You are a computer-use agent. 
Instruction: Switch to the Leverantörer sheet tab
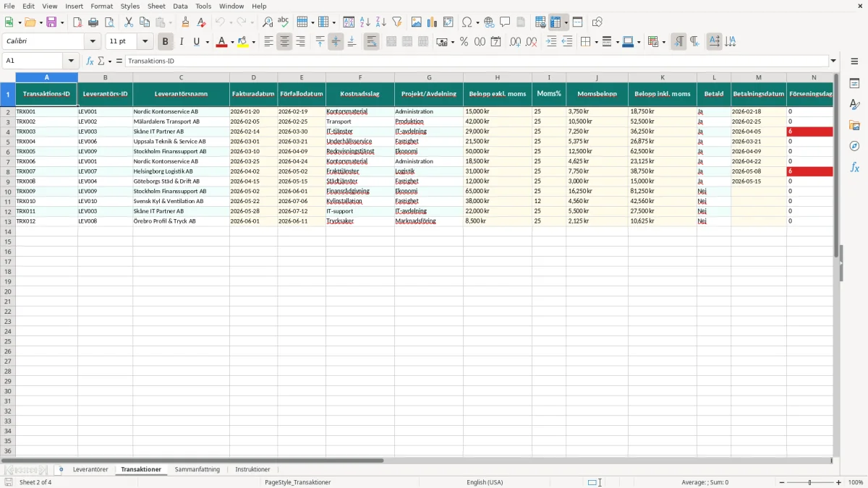(90, 470)
